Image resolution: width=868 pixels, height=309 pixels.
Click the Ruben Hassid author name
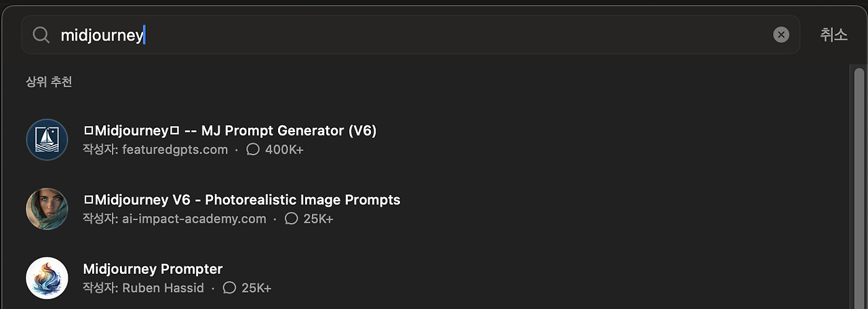(x=163, y=288)
